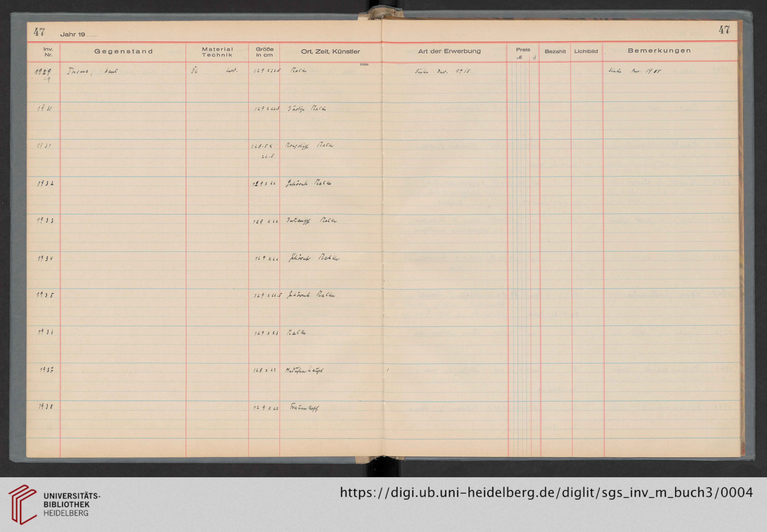Screen dimensions: 767x532
Task: Click the Ort, Zeit, Künstler header
Action: point(330,51)
